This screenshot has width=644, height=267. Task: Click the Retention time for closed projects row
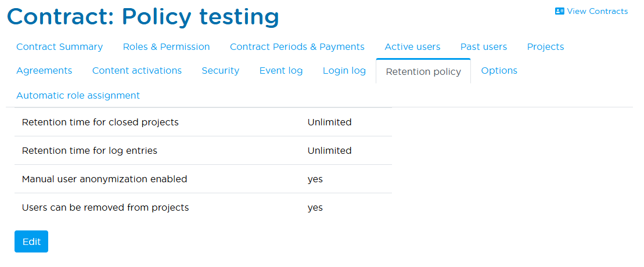click(x=203, y=122)
